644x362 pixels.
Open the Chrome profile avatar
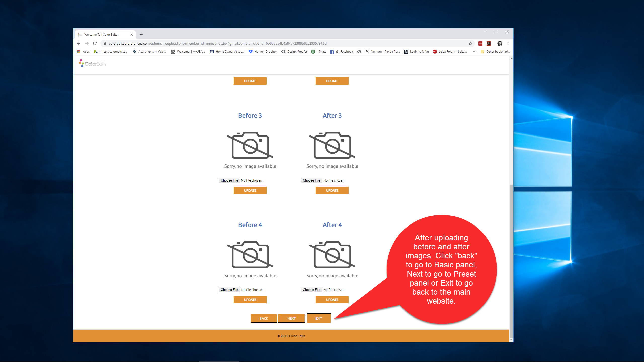500,43
